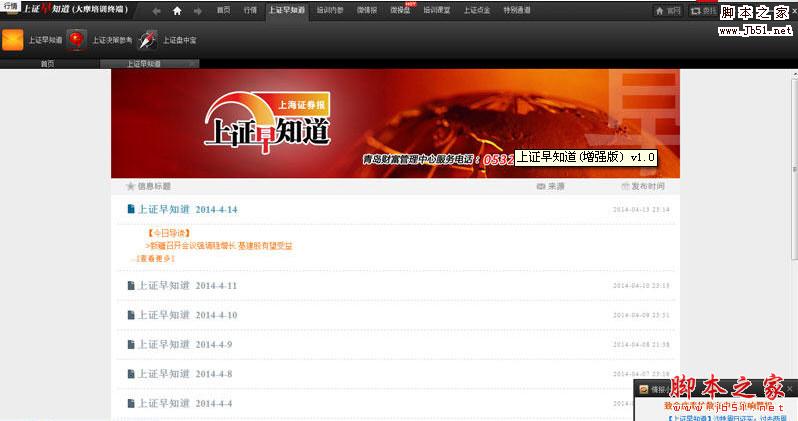Click the icon next to 来源 header

(x=541, y=186)
